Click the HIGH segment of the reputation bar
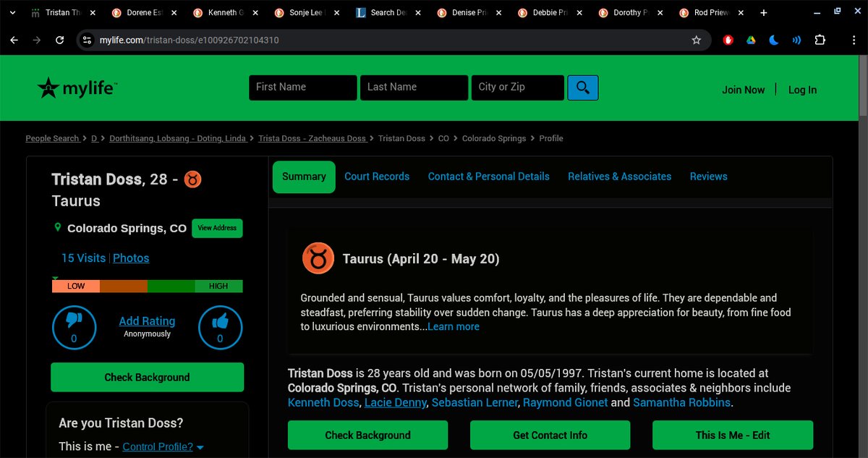This screenshot has width=868, height=458. [x=218, y=287]
